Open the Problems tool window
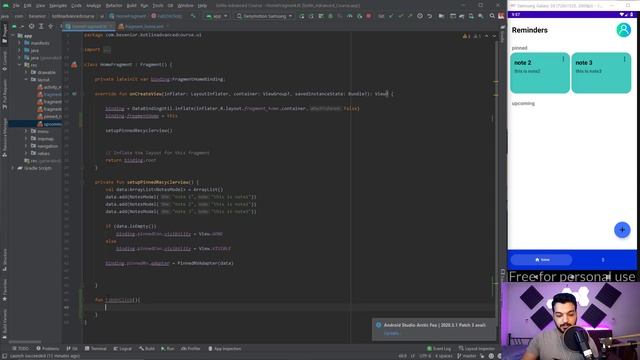The width and height of the screenshot is (640, 360). click(48, 349)
